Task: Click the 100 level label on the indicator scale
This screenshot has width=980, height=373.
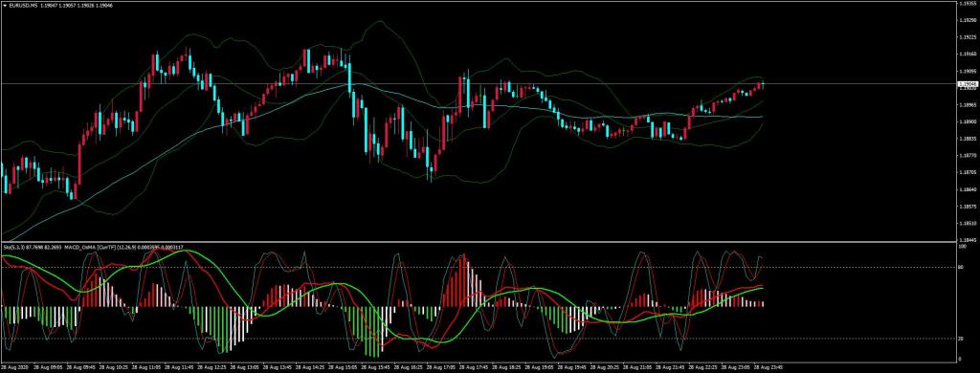Action: click(x=962, y=246)
